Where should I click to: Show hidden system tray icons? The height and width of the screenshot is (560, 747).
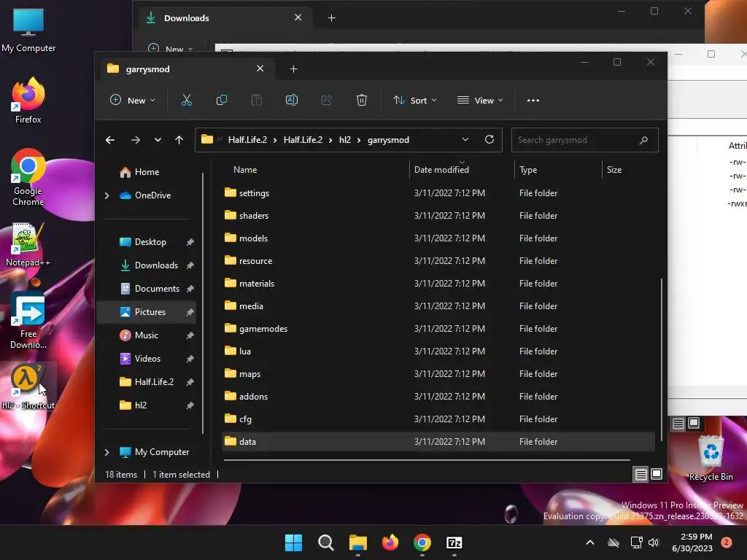[589, 542]
